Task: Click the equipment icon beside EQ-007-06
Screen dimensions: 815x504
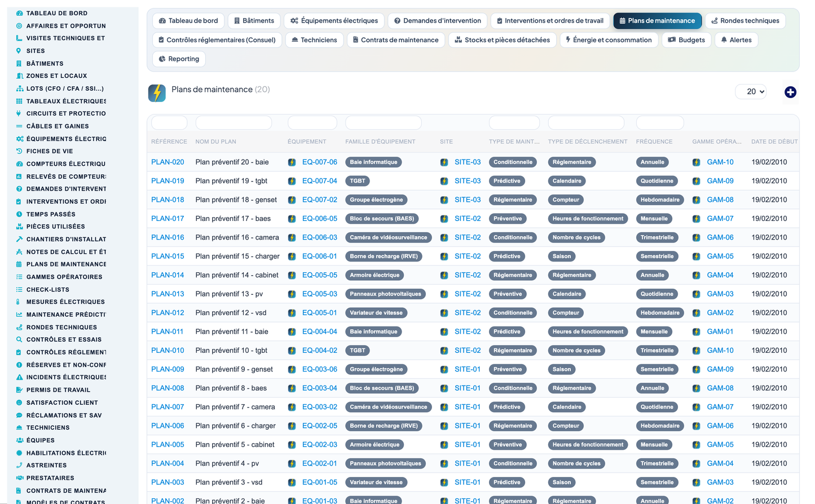Action: [x=292, y=162]
